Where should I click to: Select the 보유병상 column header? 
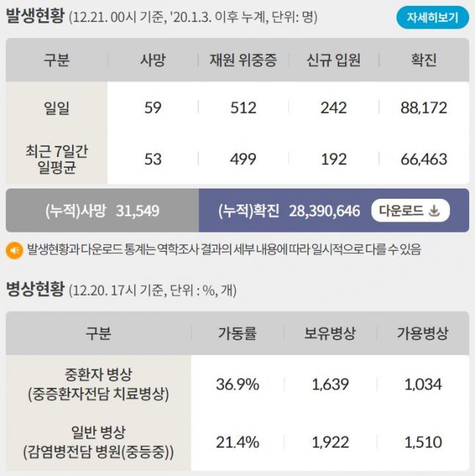330,334
